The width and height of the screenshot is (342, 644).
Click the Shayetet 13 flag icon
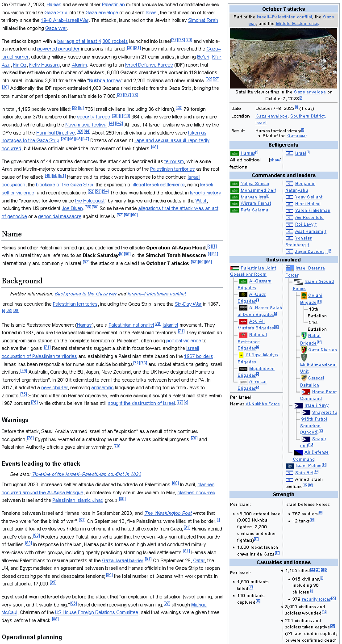[x=306, y=412]
